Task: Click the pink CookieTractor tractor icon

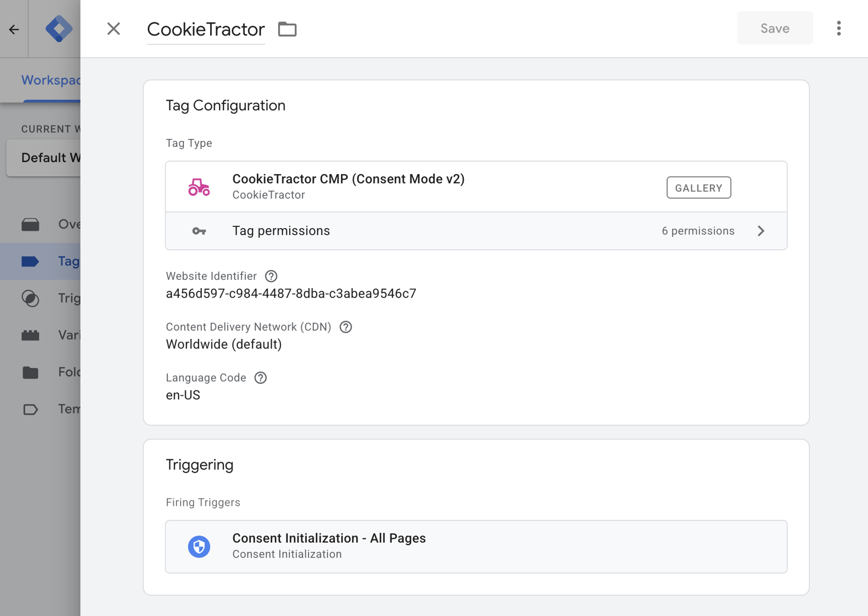Action: click(x=199, y=187)
